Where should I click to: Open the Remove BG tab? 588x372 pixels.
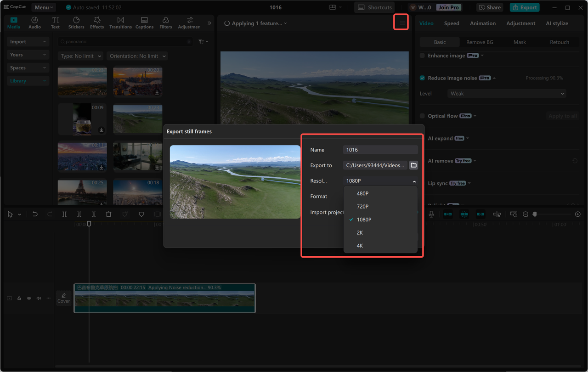click(x=480, y=42)
